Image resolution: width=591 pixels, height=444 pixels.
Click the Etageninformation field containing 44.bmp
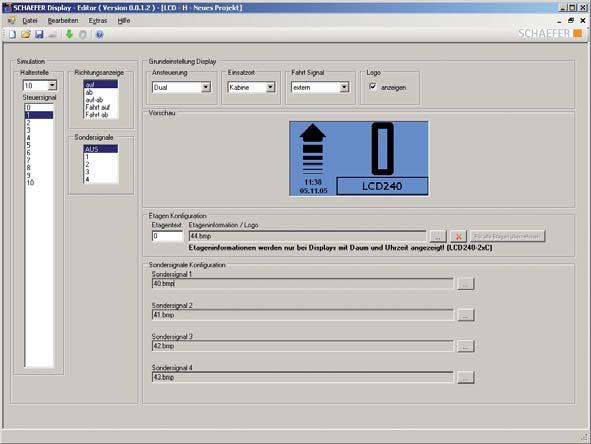pyautogui.click(x=307, y=236)
